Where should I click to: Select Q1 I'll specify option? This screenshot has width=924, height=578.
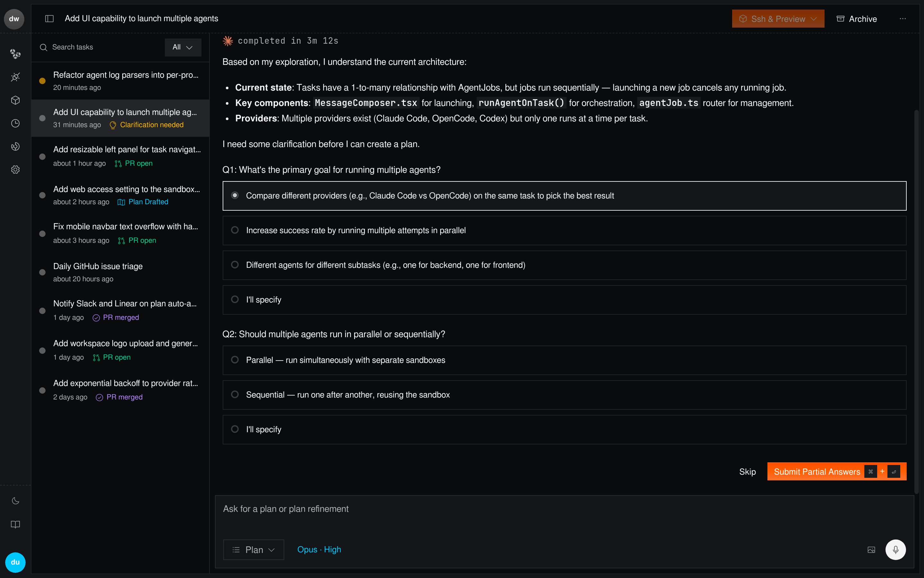(x=564, y=300)
